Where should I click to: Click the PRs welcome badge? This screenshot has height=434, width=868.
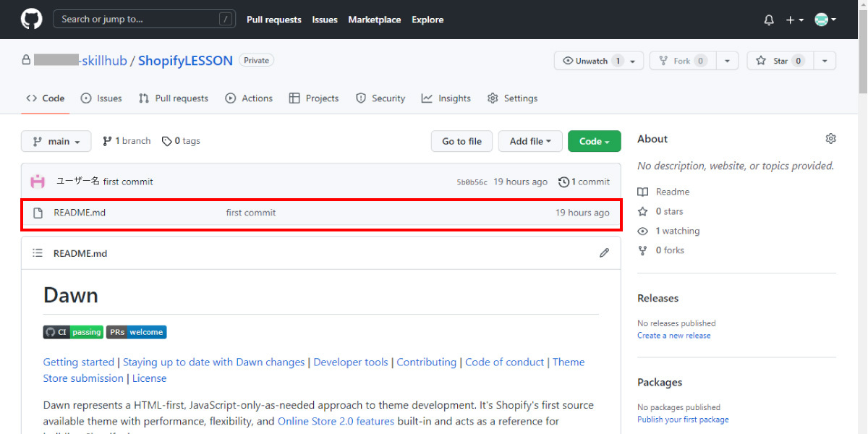(137, 332)
